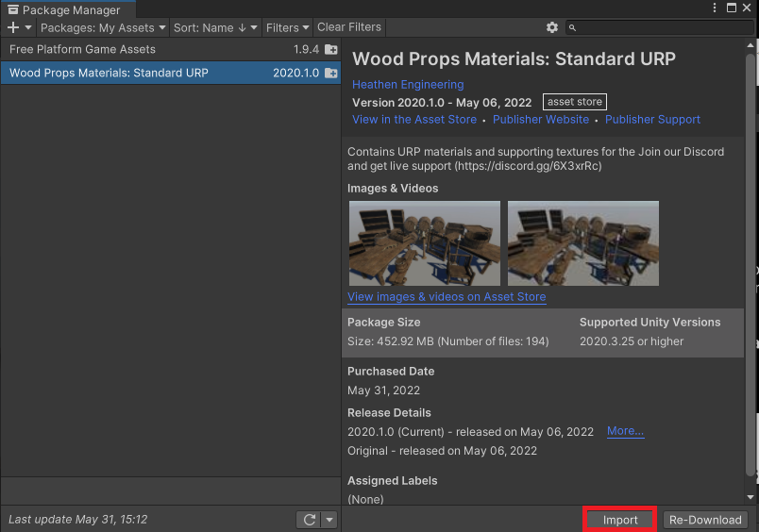
Task: Click the 1.9.4 version text
Action: coord(307,49)
